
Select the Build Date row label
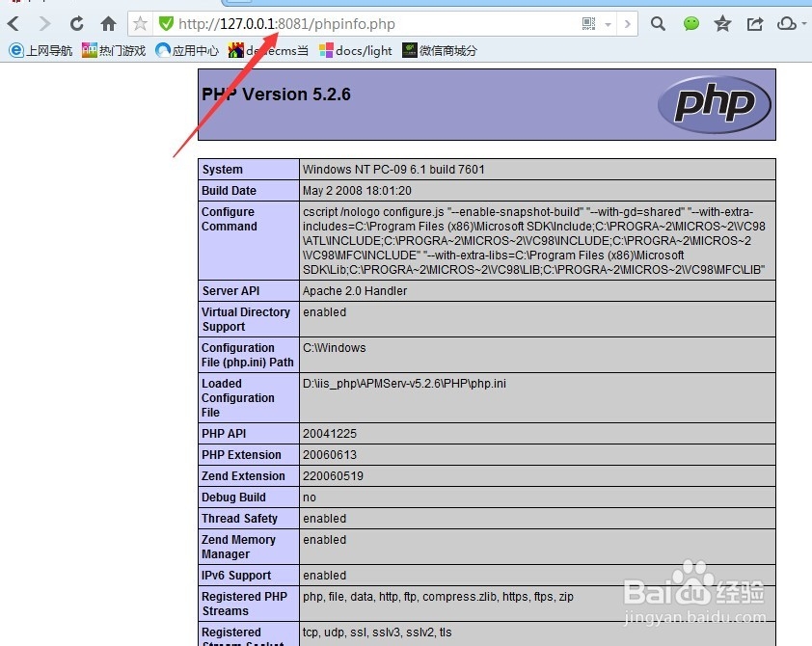[229, 191]
